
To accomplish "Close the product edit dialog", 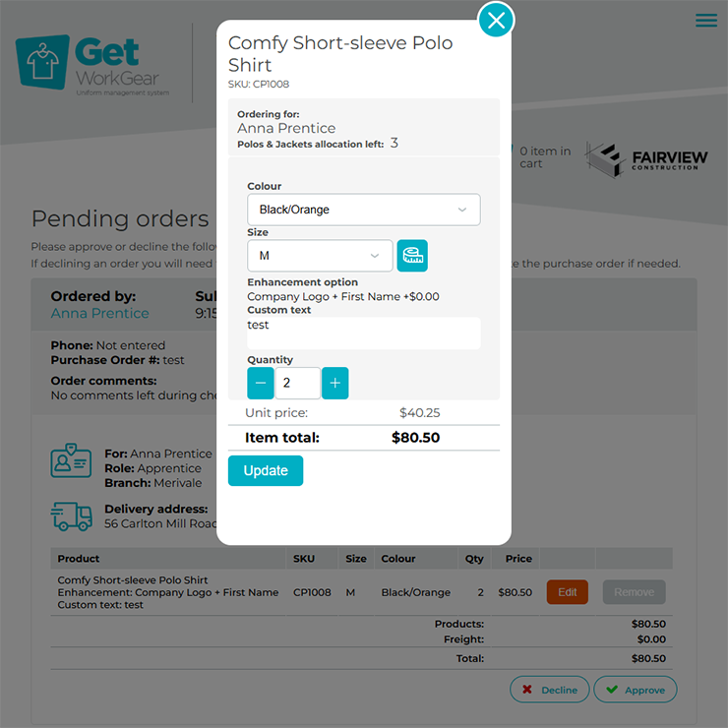I will point(496,20).
